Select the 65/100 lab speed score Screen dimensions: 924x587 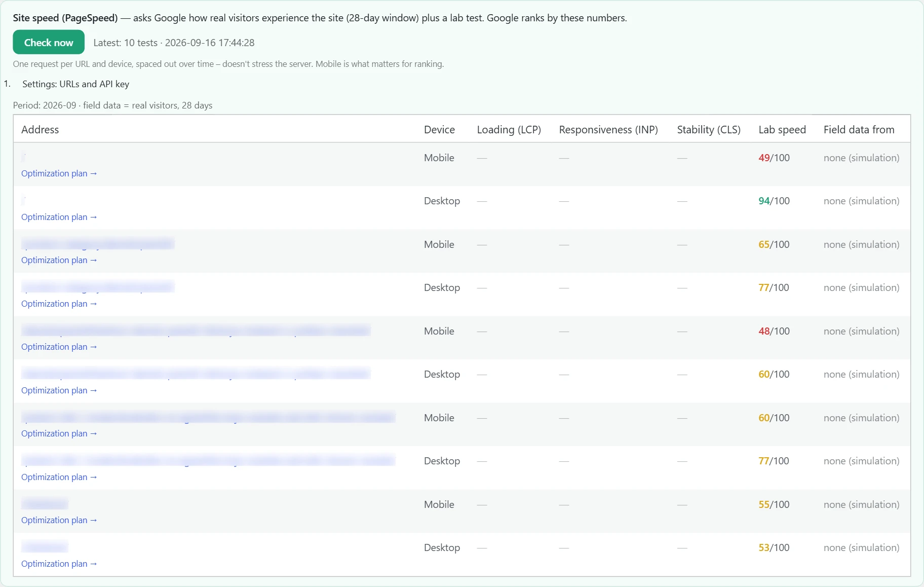774,244
